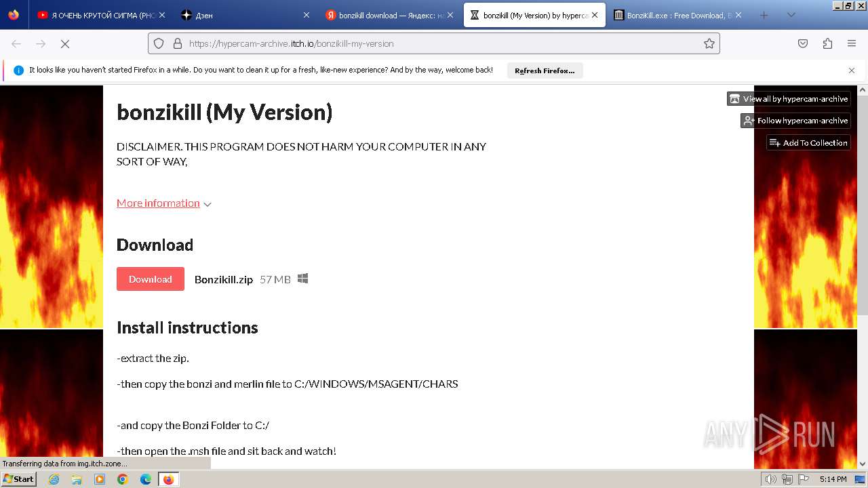Click the site padlock security icon

click(178, 43)
